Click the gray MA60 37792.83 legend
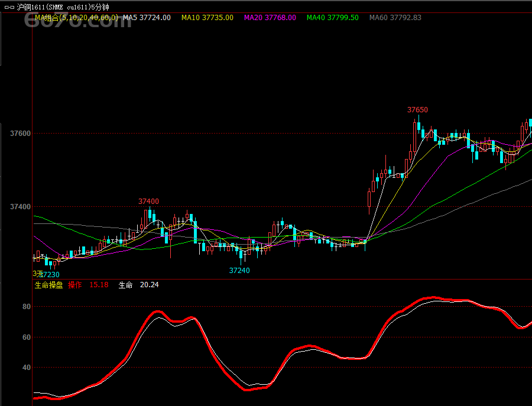 (x=395, y=18)
